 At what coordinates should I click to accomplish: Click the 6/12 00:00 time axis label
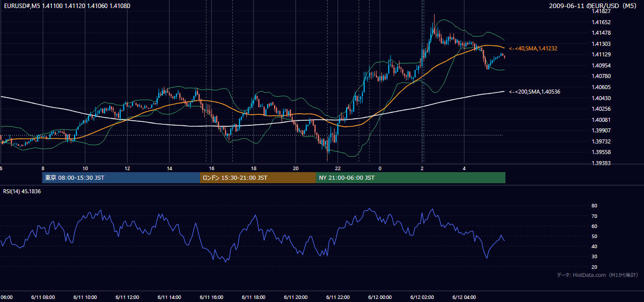380,297
